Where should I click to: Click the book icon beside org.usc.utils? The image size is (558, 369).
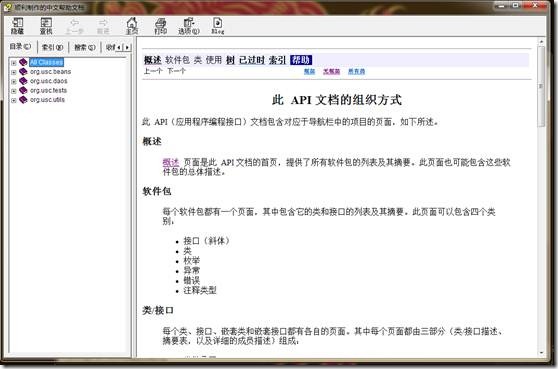23,100
